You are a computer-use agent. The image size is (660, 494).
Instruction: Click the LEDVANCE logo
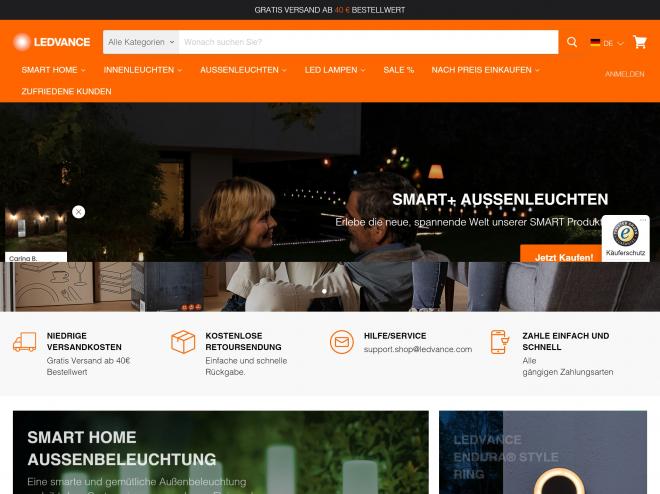tap(52, 42)
